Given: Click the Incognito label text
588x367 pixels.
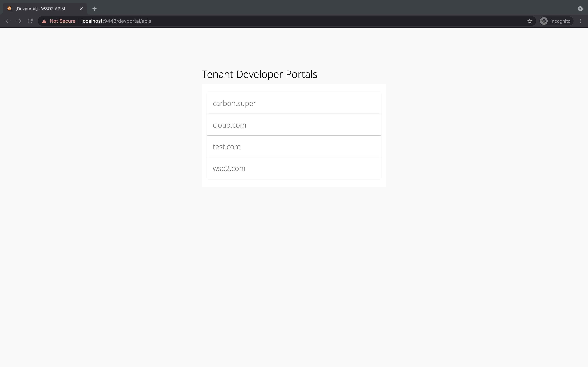Looking at the screenshot, I should pyautogui.click(x=560, y=21).
